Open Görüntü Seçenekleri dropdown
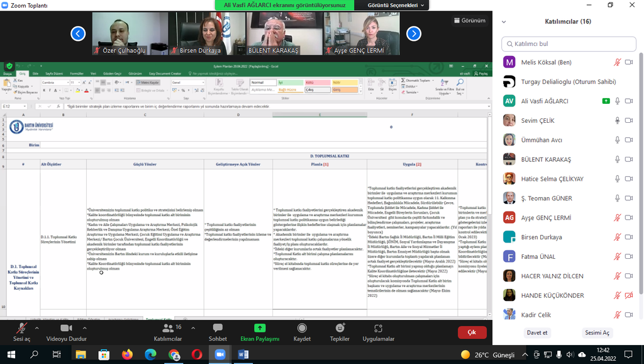644x364 pixels. [x=397, y=5]
